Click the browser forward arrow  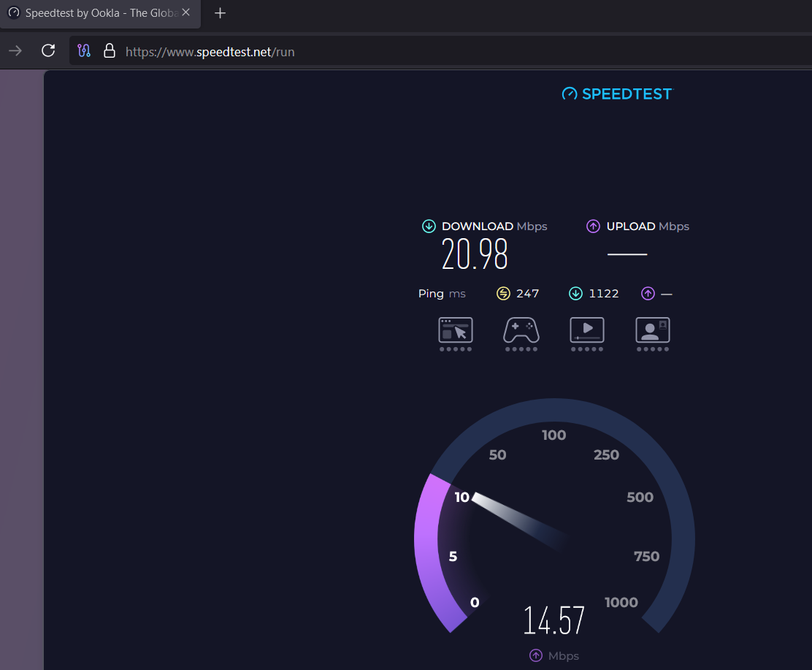pos(15,51)
